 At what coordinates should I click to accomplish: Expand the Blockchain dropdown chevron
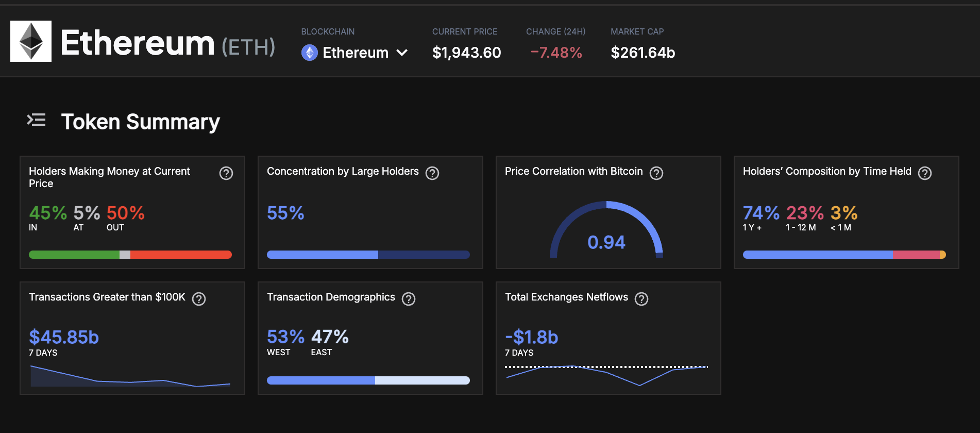402,53
